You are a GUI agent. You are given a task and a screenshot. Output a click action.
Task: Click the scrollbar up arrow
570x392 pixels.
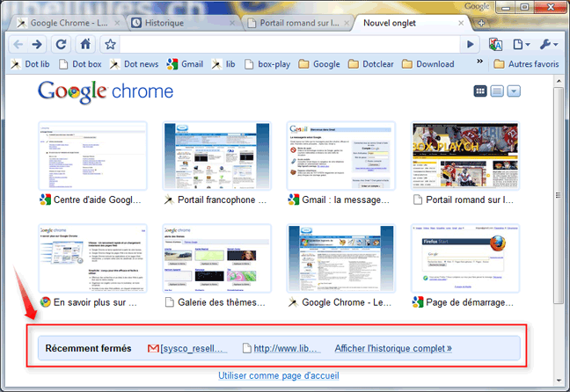click(559, 81)
